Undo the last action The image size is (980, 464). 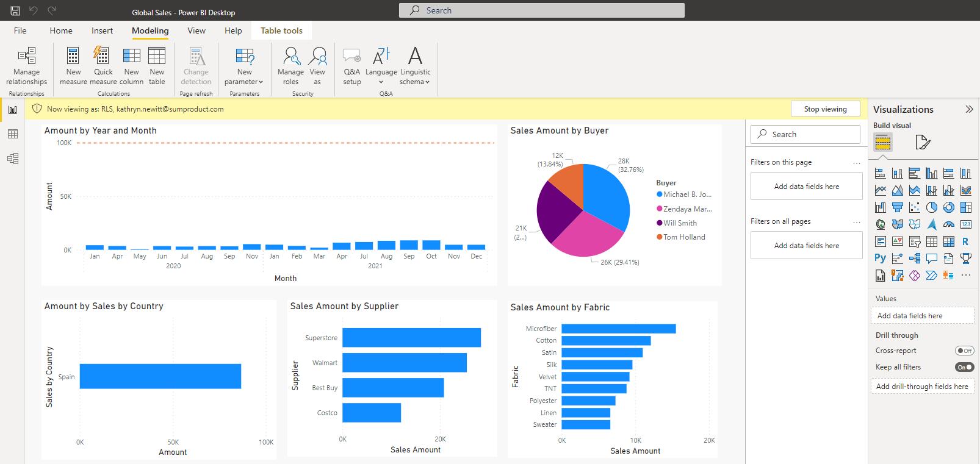pos(34,10)
